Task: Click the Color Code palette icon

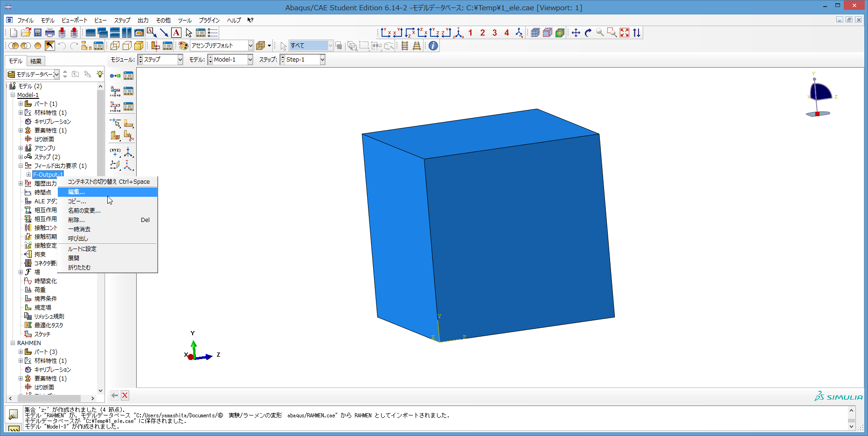Action: tap(183, 46)
